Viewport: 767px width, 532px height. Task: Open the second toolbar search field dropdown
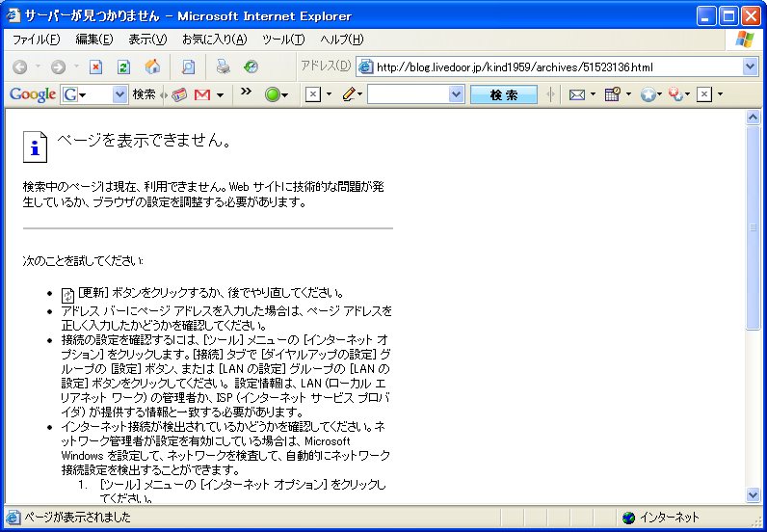point(456,94)
